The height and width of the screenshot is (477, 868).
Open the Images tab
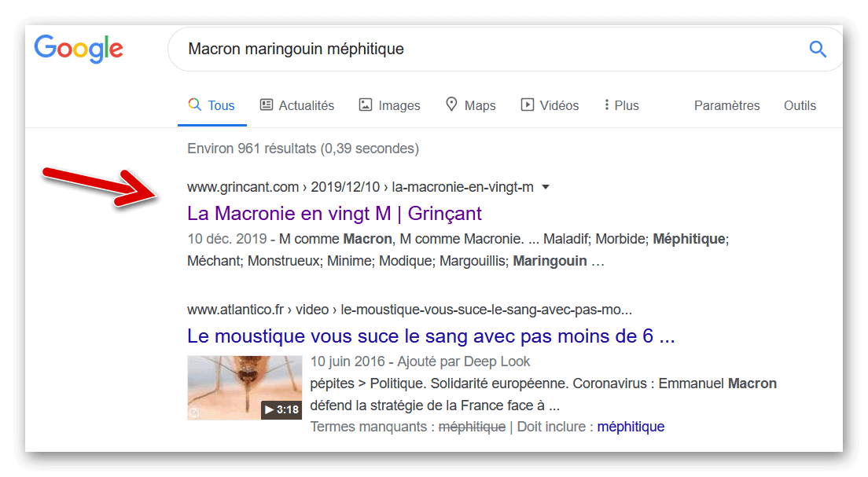(x=390, y=105)
